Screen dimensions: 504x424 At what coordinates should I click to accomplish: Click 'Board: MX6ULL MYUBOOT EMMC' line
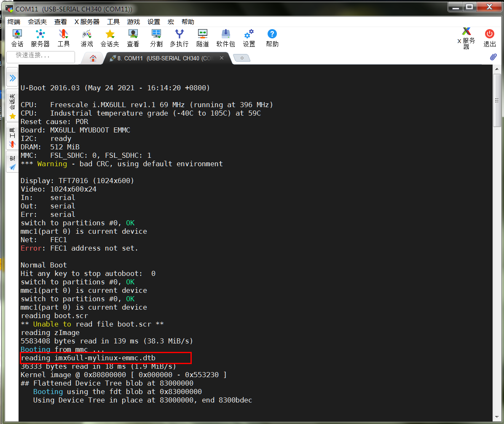[75, 130]
